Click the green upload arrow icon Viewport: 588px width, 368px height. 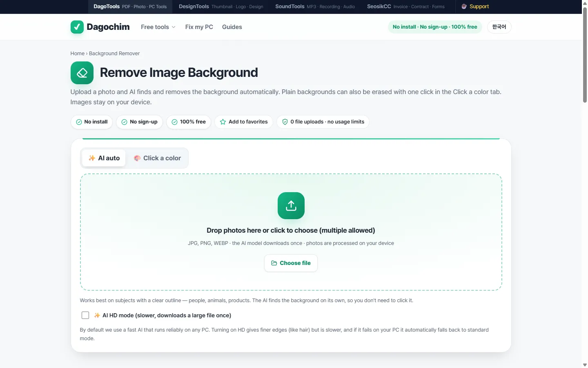tap(291, 206)
